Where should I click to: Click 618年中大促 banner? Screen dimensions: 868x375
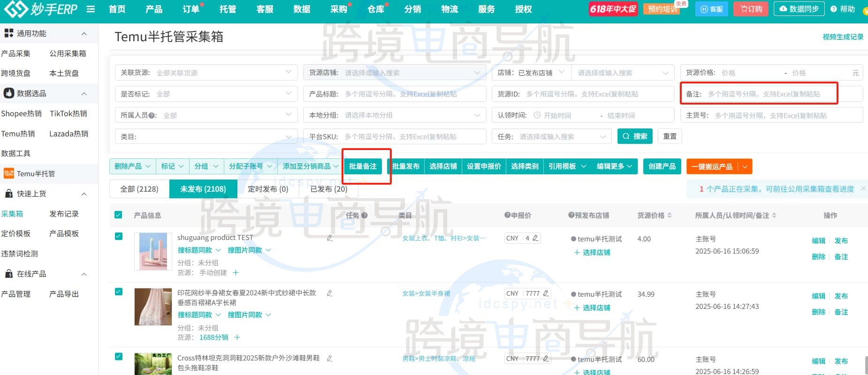613,9
